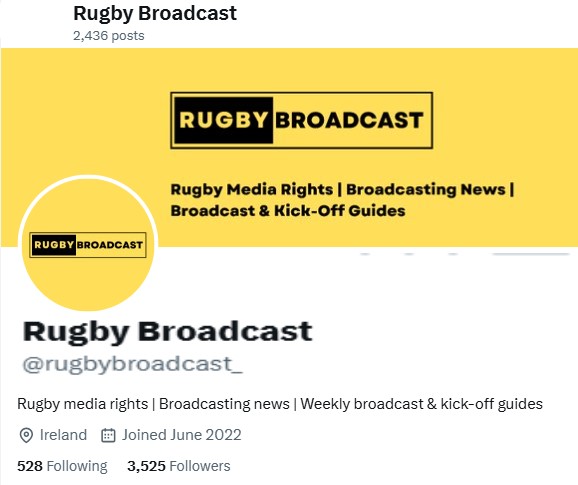Select the @rugbybroadcast_ handle text
This screenshot has width=578, height=485.
point(133,364)
